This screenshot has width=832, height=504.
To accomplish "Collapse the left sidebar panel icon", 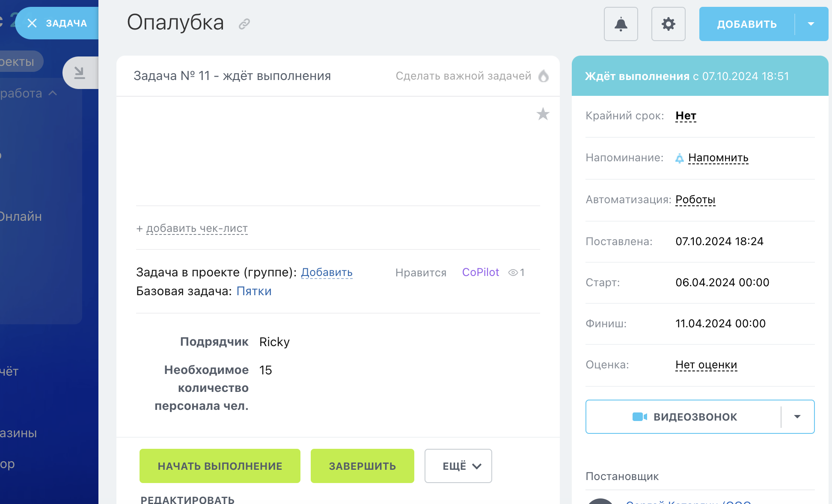I will [80, 72].
